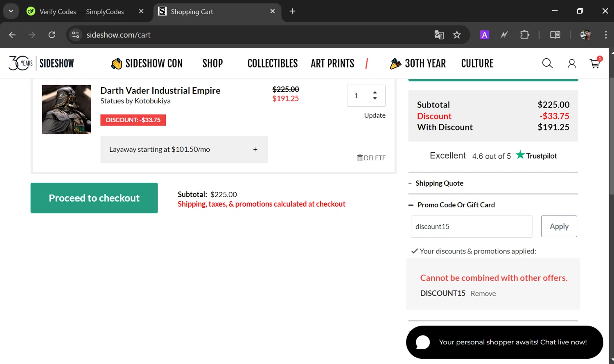This screenshot has height=364, width=614.
Task: Apply the promo code
Action: click(x=559, y=226)
